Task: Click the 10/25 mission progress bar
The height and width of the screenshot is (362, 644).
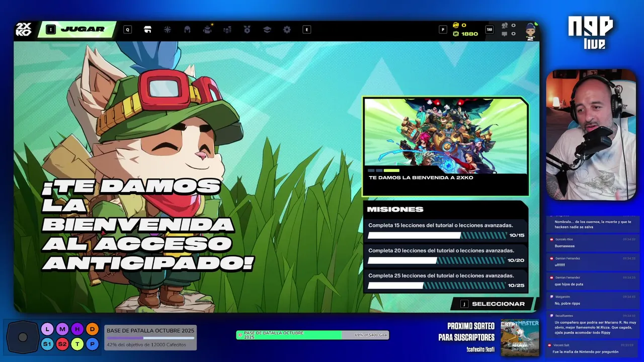Action: (437, 286)
